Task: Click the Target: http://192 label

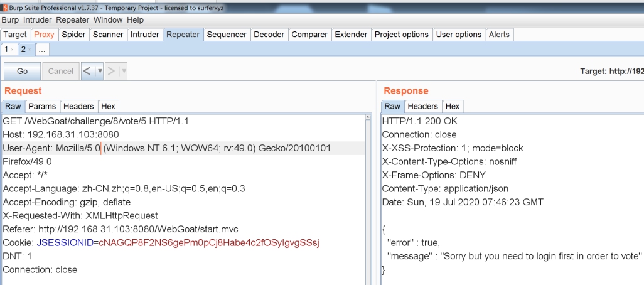Action: [612, 72]
